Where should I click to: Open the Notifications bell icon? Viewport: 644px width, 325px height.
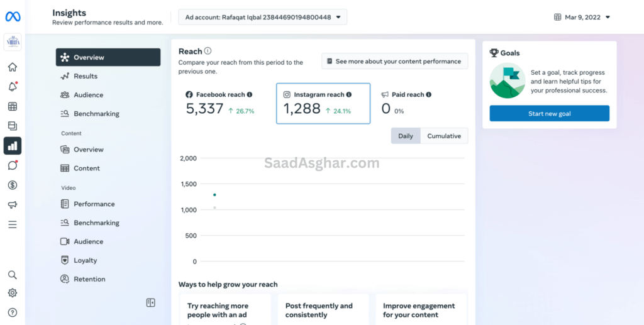13,87
